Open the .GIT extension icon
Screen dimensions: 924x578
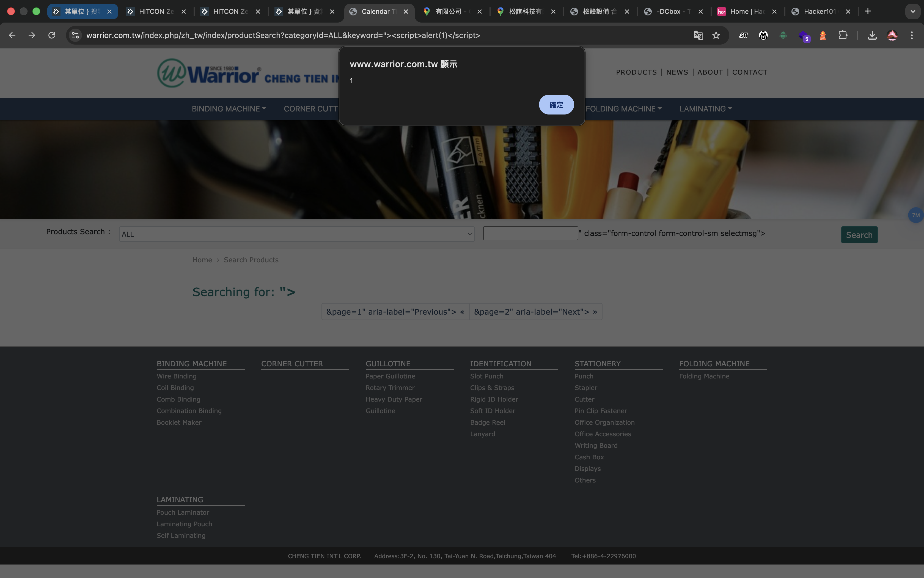click(743, 35)
